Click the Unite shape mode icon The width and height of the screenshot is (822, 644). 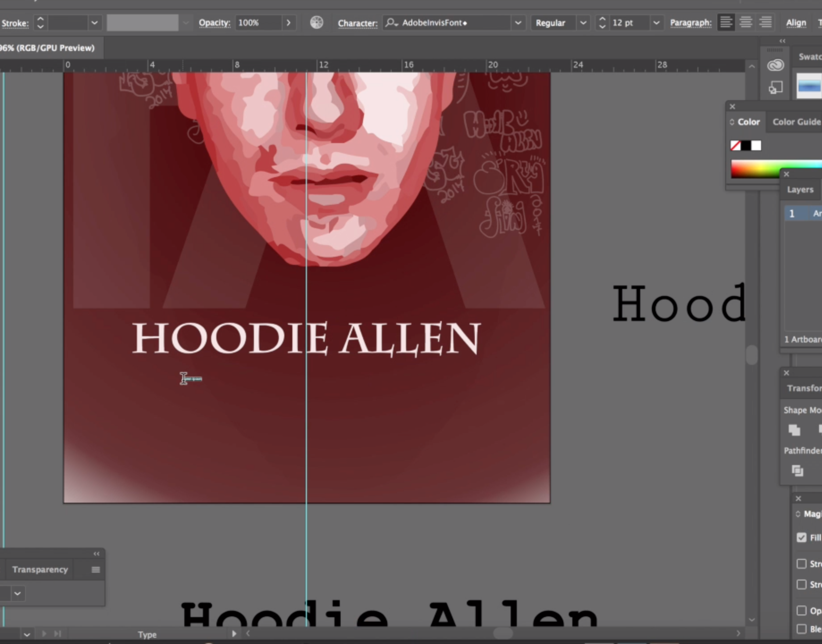[794, 430]
